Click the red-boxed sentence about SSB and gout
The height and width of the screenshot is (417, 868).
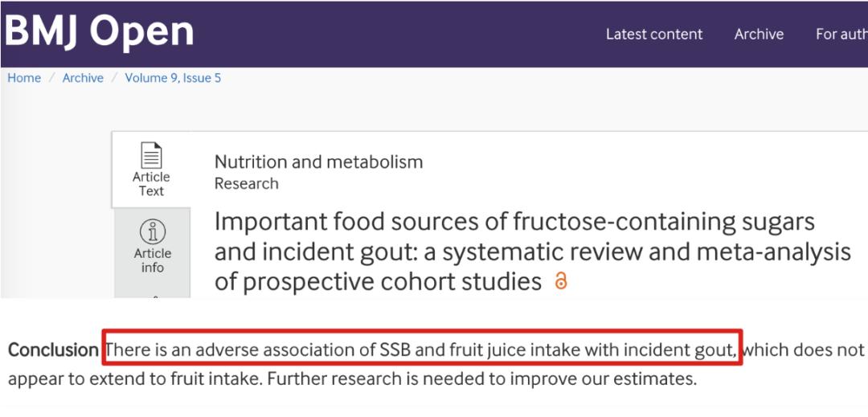(422, 350)
